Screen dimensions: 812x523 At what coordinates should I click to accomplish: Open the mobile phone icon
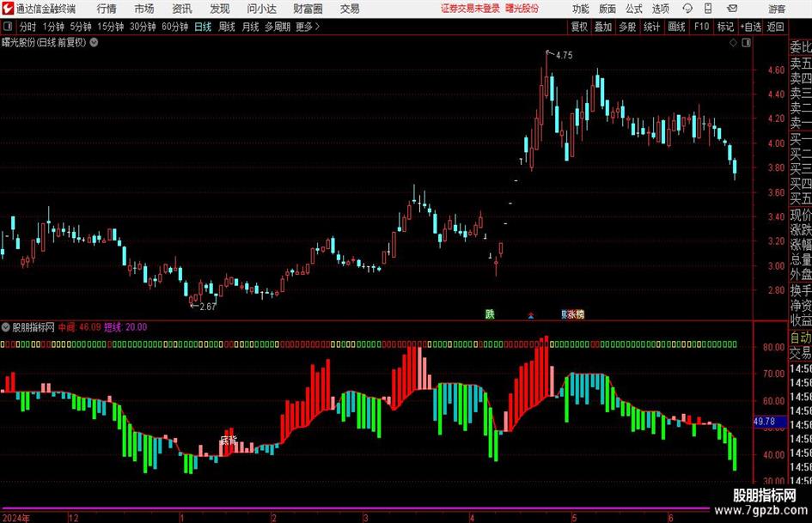[x=708, y=9]
